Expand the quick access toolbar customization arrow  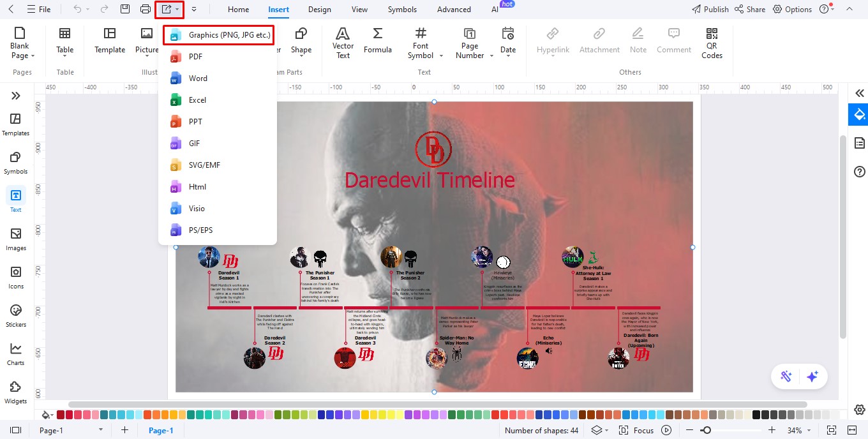tap(193, 10)
